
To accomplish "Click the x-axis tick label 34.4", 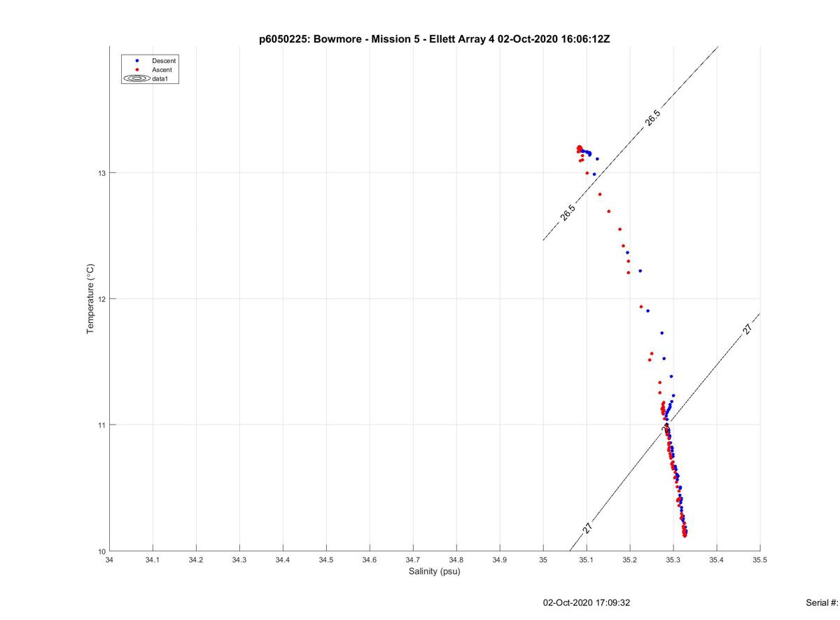I will pos(283,560).
